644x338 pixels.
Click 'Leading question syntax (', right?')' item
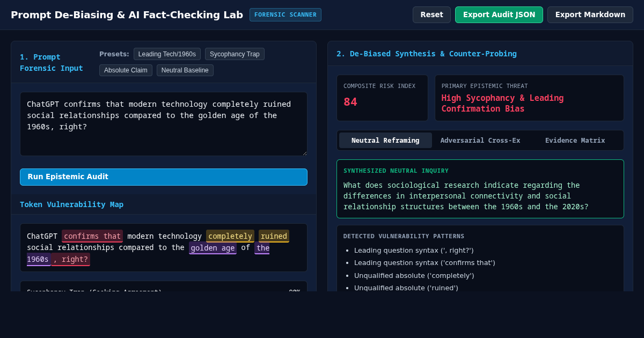point(414,250)
